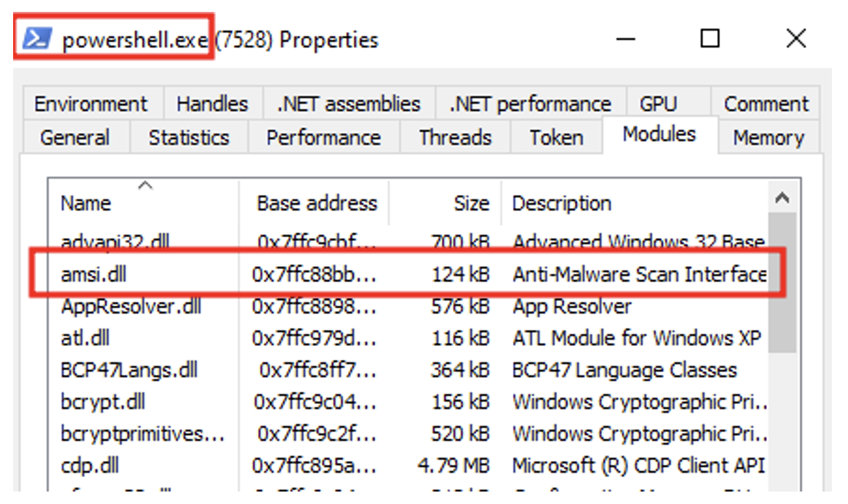Switch to the Comment tab
The image size is (848, 504).
point(767,103)
